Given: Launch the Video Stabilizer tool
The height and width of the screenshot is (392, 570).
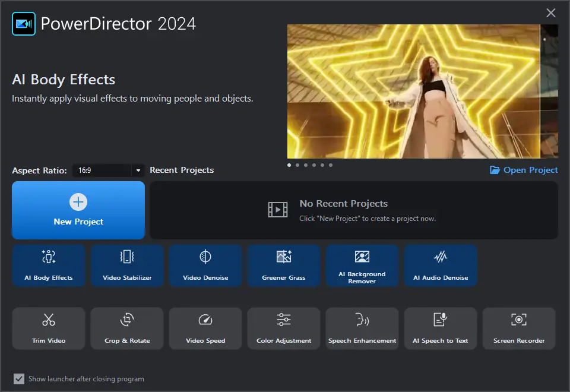Looking at the screenshot, I should [x=127, y=265].
